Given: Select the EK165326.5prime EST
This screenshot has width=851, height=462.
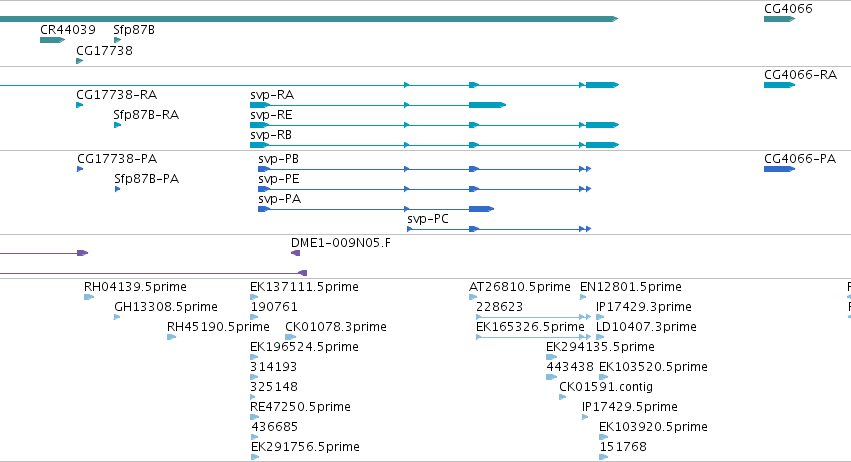Looking at the screenshot, I should (x=533, y=337).
